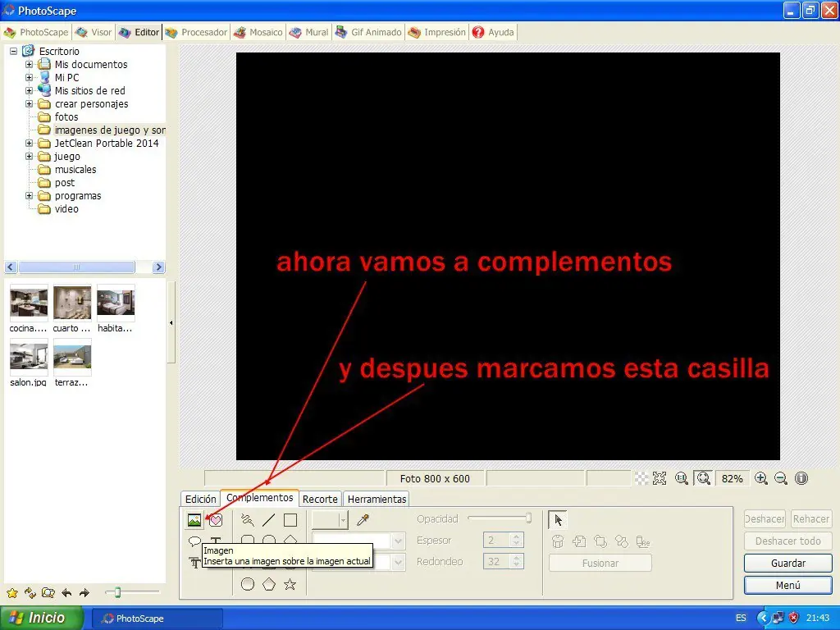Image resolution: width=840 pixels, height=630 pixels.
Task: Open the Visor tab
Action: point(94,32)
